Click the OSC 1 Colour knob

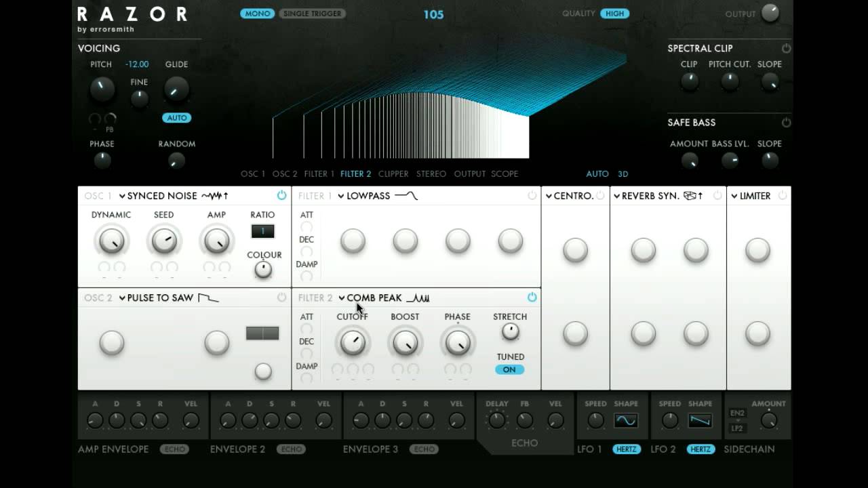tap(263, 269)
